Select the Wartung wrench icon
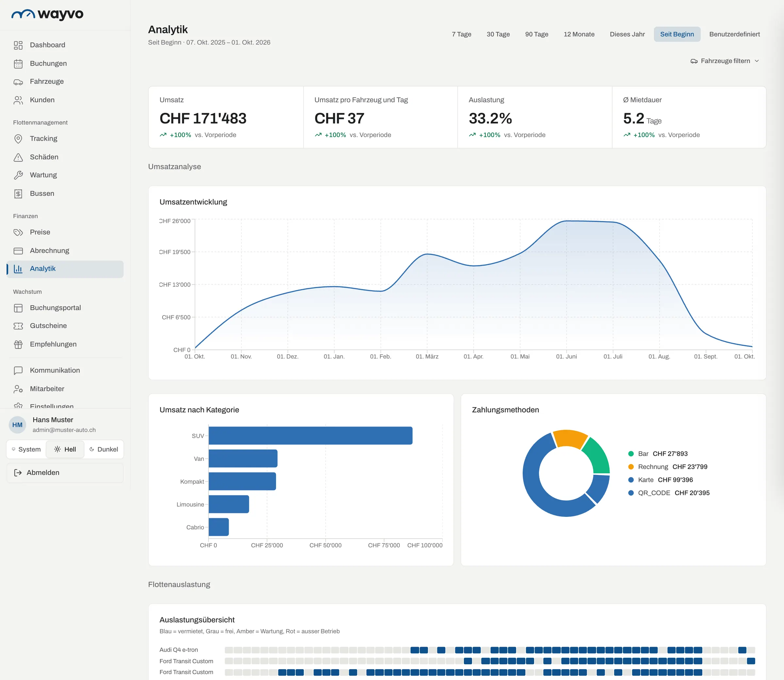The height and width of the screenshot is (680, 784). 18,175
